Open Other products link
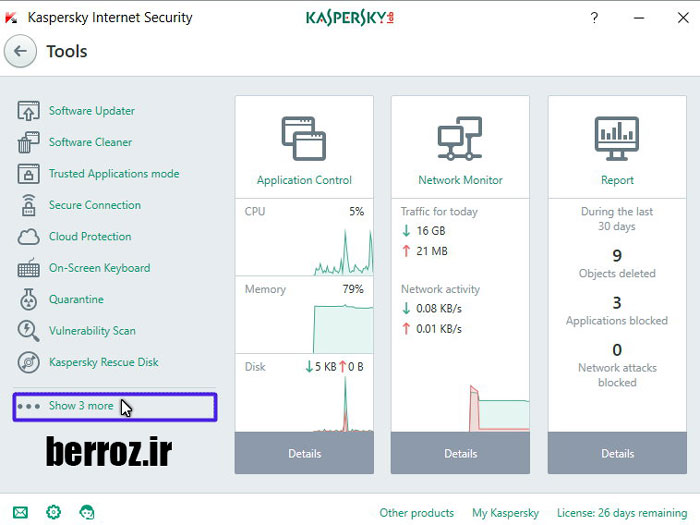This screenshot has height=525, width=700. point(417,513)
